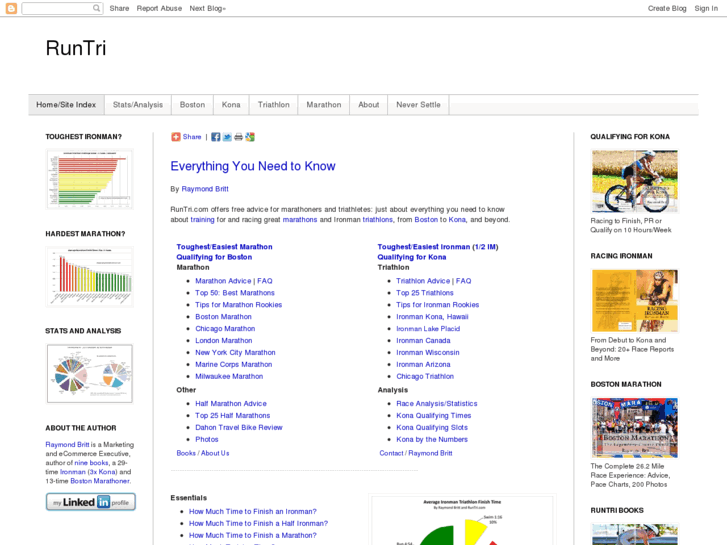Open Race Analysis/Statistics link
Screen dimensions: 727x545
pyautogui.click(x=437, y=404)
